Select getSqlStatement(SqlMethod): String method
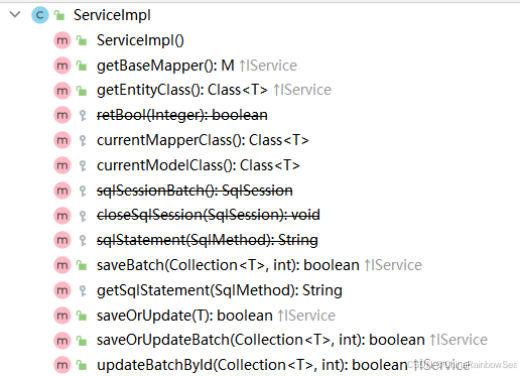Image resolution: width=521 pixels, height=376 pixels. [x=219, y=290]
